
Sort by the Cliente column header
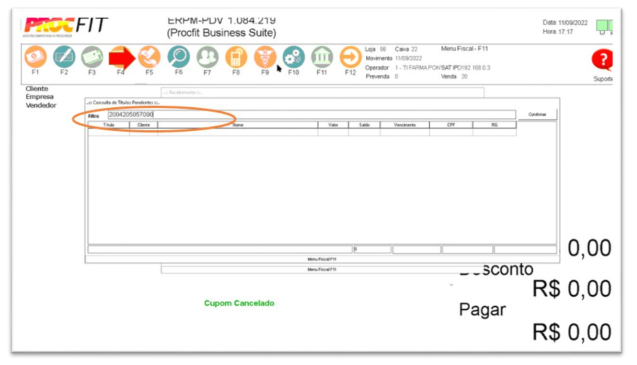pyautogui.click(x=143, y=125)
